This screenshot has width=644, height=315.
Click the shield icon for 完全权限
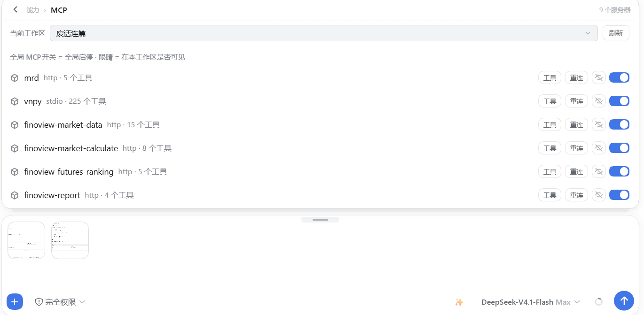39,302
